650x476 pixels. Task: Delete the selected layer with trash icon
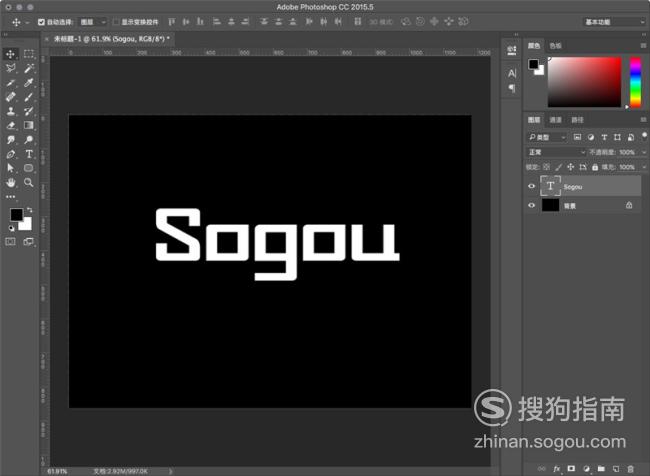[x=631, y=469]
